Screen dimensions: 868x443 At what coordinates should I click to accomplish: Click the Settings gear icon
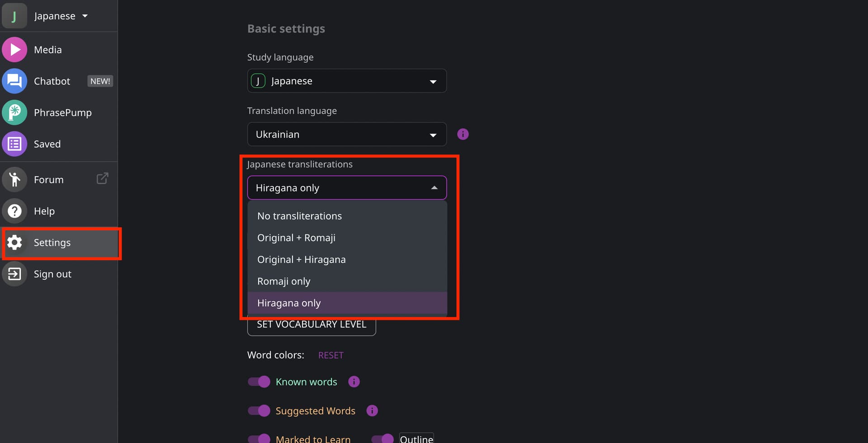[x=14, y=242]
